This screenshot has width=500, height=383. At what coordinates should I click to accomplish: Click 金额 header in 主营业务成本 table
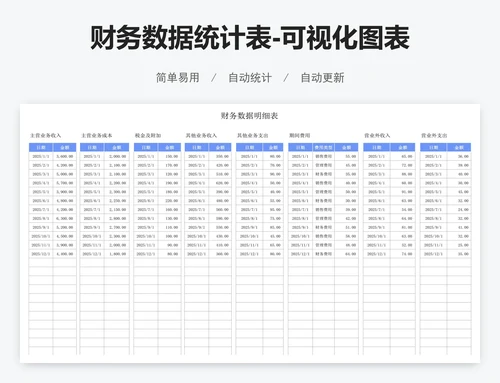coord(117,147)
